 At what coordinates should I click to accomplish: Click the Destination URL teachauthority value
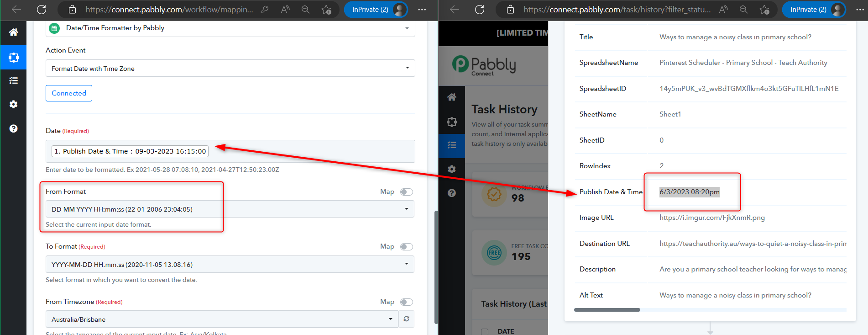753,244
